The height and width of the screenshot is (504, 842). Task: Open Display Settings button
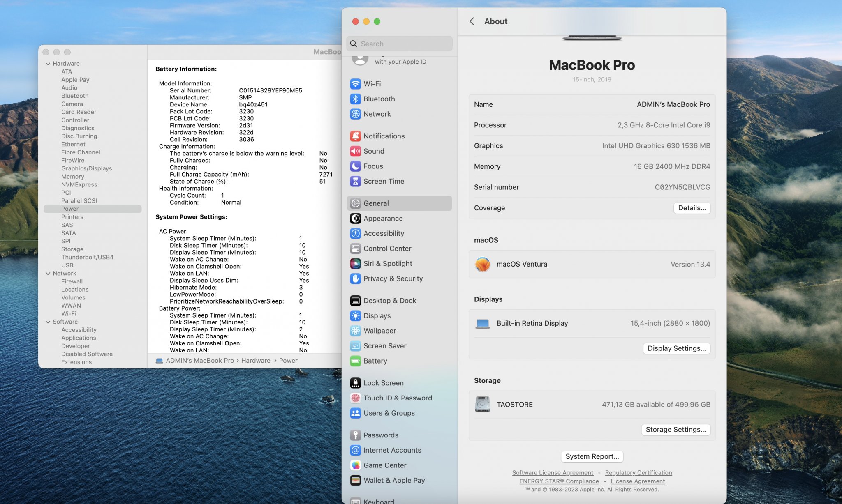coord(676,348)
